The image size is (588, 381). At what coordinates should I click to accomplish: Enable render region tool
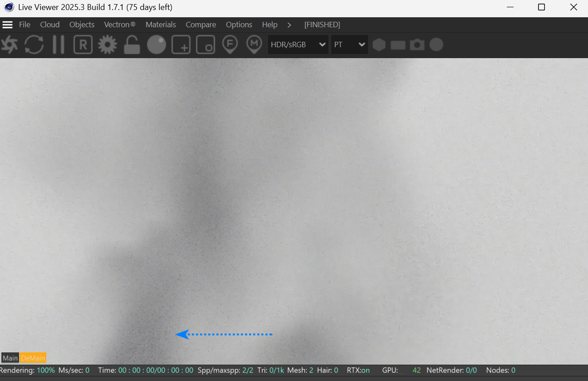[181, 45]
